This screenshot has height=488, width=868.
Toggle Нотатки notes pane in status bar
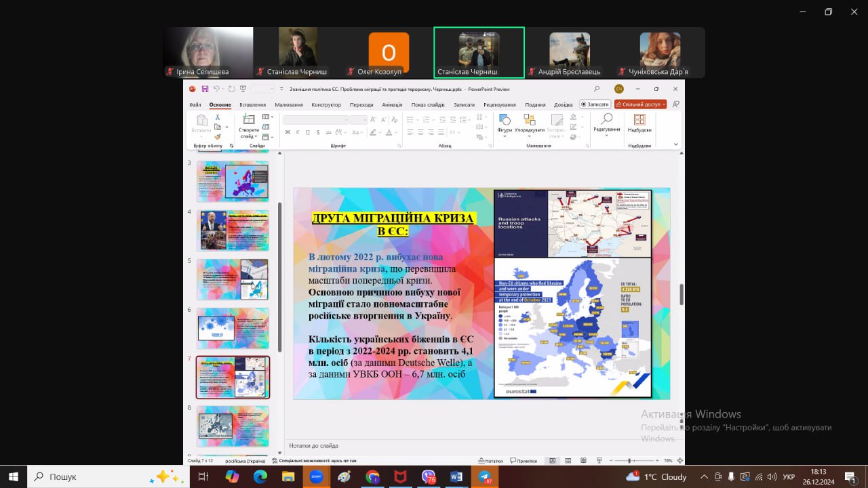point(490,461)
